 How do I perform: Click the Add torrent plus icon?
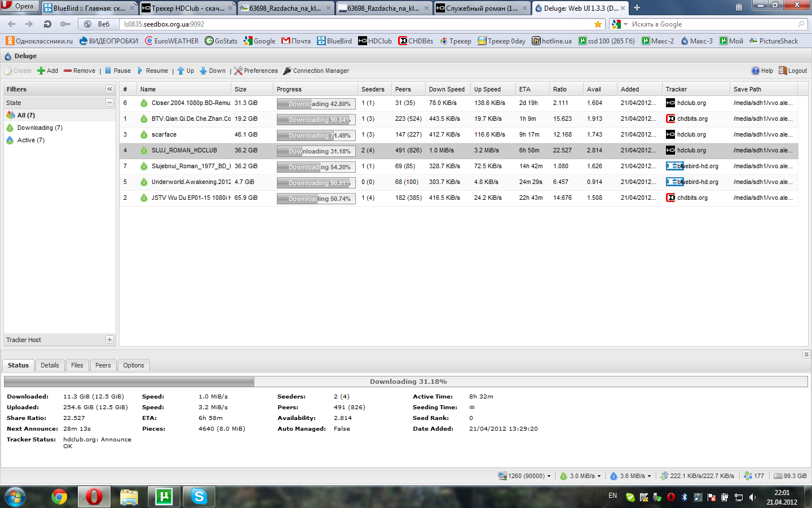41,71
